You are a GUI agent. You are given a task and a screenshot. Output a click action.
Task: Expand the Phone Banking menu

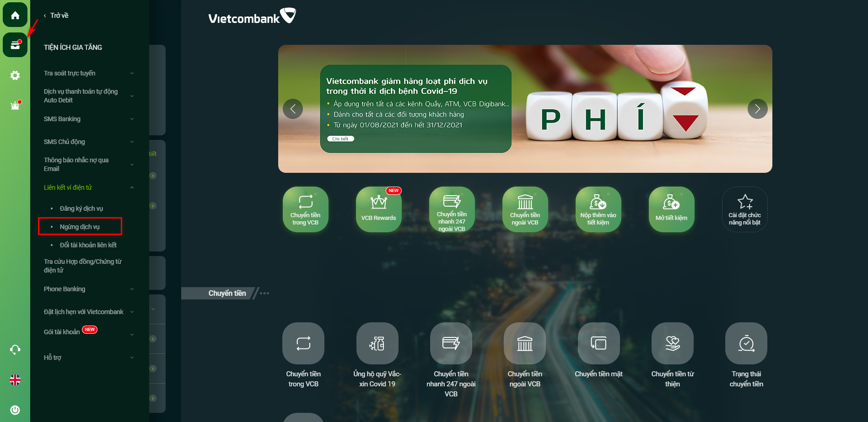[x=89, y=289]
